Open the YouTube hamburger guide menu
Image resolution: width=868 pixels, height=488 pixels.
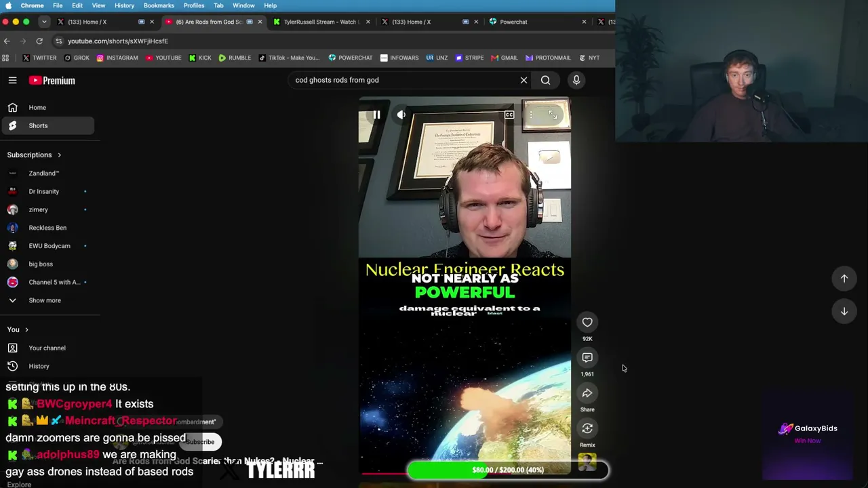pyautogui.click(x=12, y=80)
